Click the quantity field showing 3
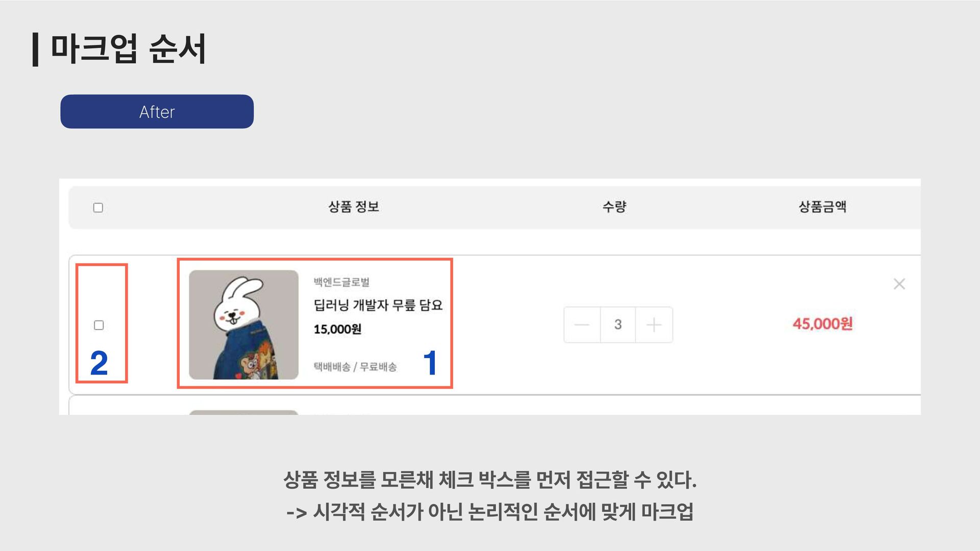Image resolution: width=980 pixels, height=551 pixels. coord(618,325)
